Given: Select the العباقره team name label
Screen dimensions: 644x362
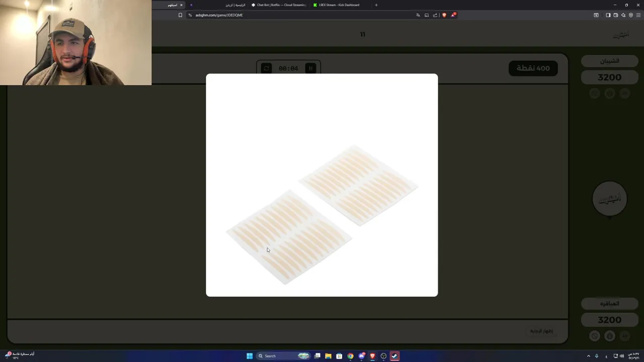Looking at the screenshot, I should pos(609,304).
